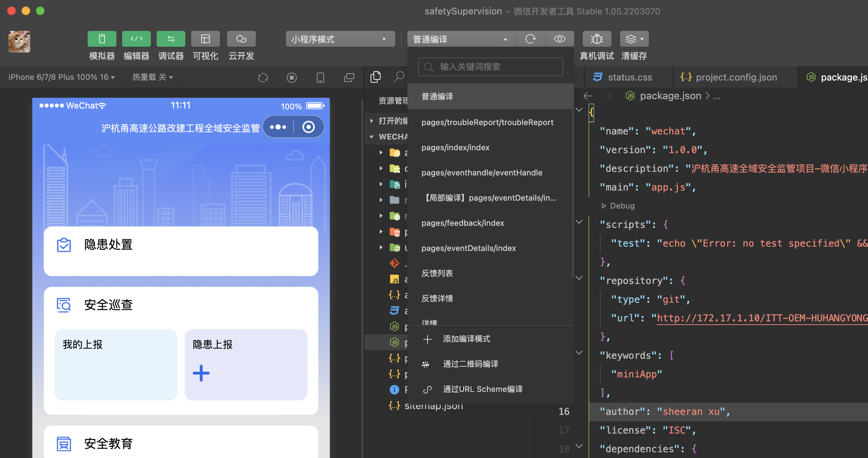Click the real-device debug bug icon

point(597,39)
